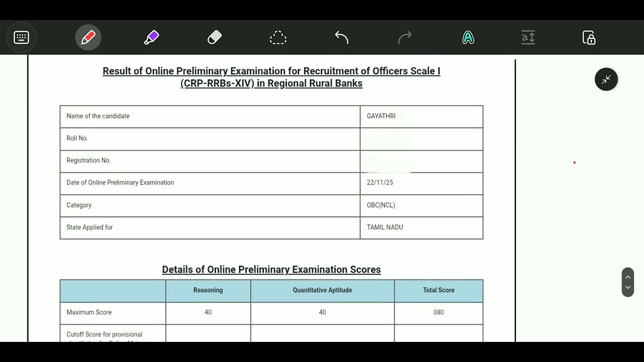Click the TAMIL NADU state value
644x362 pixels.
pyautogui.click(x=385, y=227)
